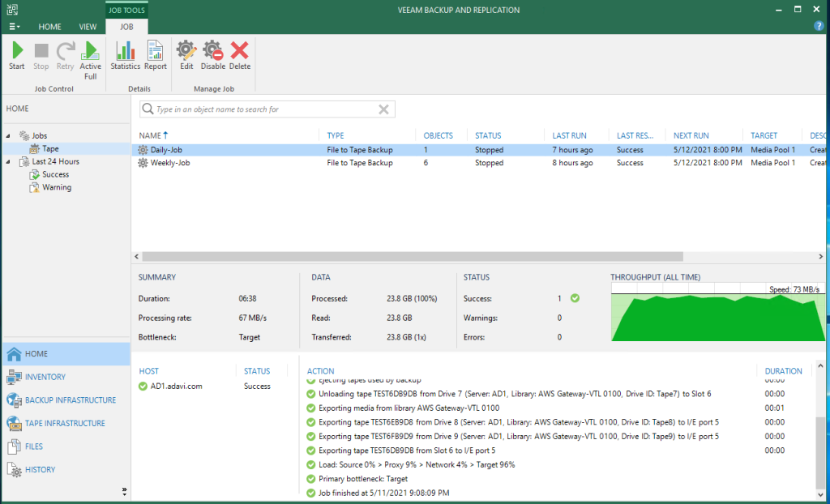The image size is (830, 504).
Task: Open the Help icon
Action: 819,26
